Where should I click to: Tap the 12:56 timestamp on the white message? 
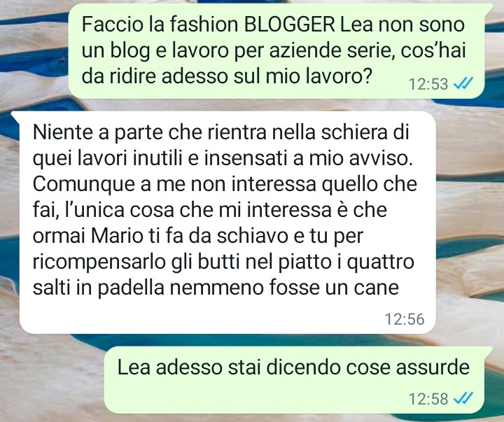pyautogui.click(x=405, y=319)
